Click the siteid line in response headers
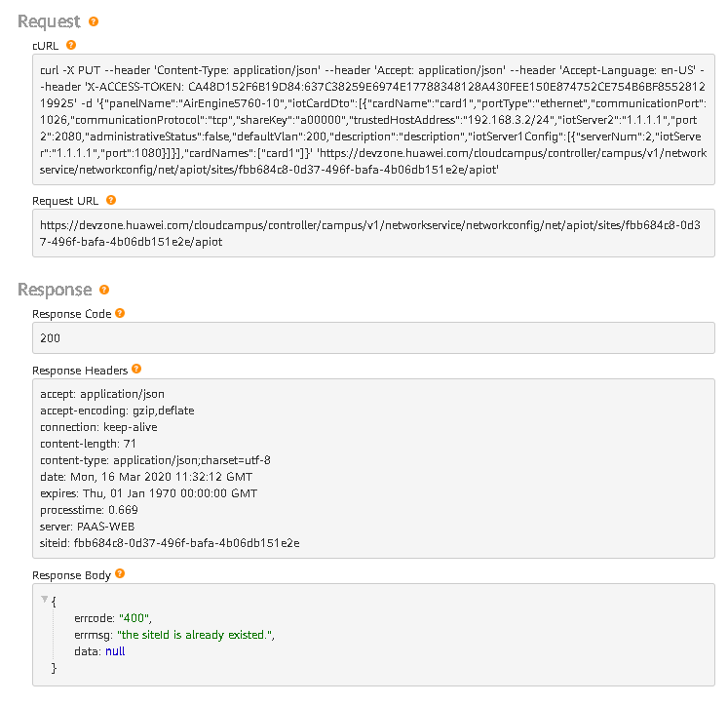728x705 pixels. (170, 542)
